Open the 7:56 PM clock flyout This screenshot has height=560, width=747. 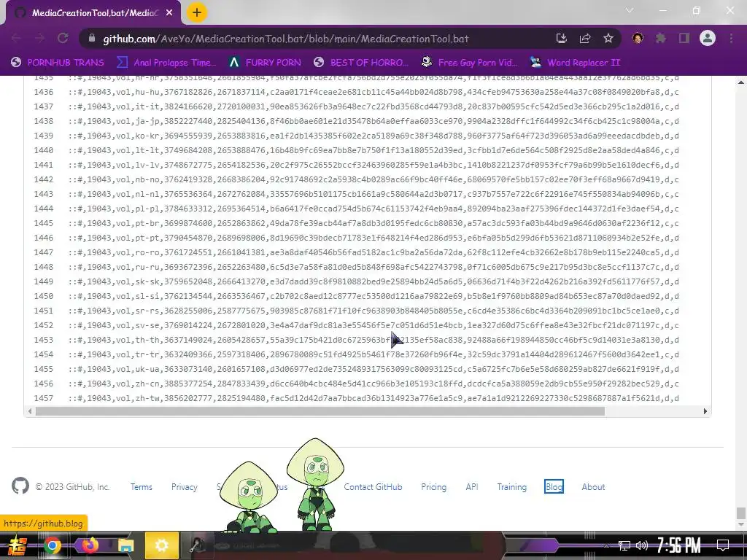click(x=678, y=545)
